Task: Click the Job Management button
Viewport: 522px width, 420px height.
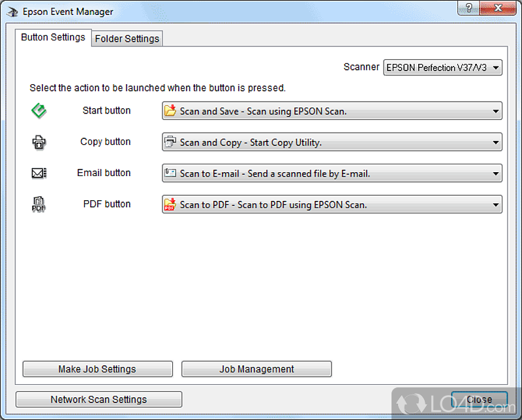Action: (x=256, y=368)
